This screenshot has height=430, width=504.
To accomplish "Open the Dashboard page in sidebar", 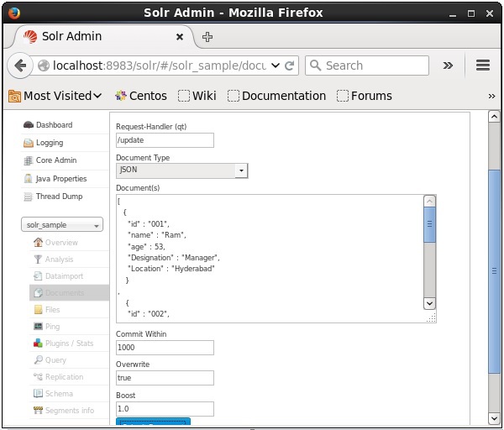I will (x=54, y=125).
